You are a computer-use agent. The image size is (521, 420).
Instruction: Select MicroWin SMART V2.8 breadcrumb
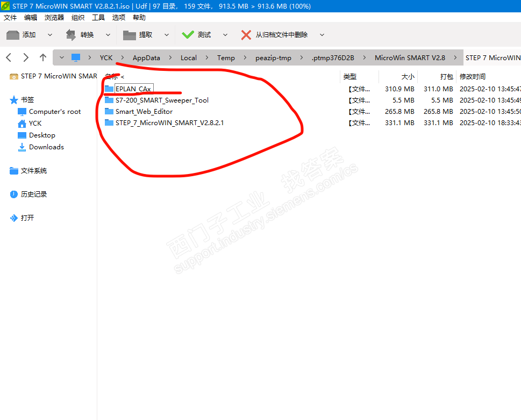click(410, 58)
